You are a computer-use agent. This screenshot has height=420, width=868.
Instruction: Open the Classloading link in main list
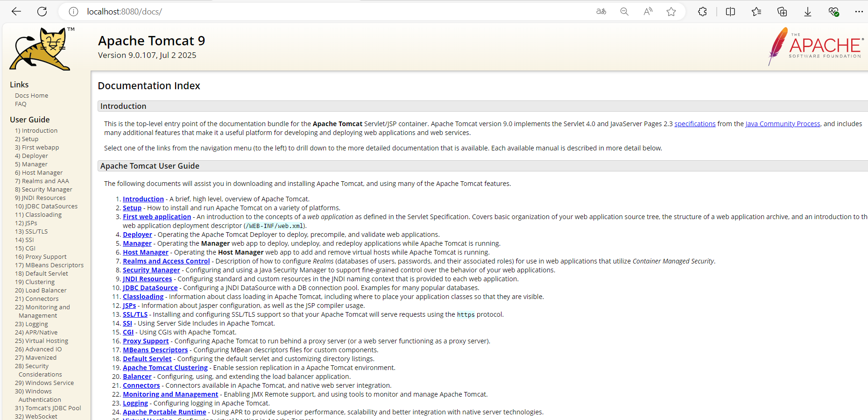pyautogui.click(x=143, y=297)
